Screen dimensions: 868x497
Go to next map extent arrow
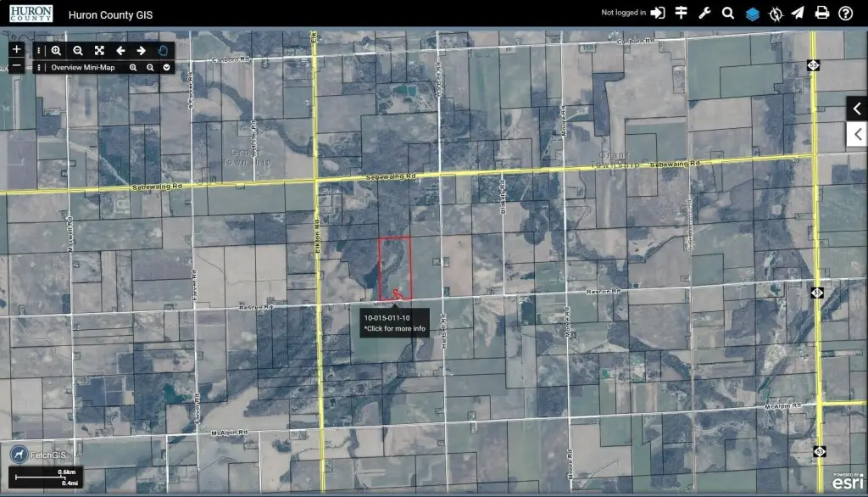(x=142, y=50)
